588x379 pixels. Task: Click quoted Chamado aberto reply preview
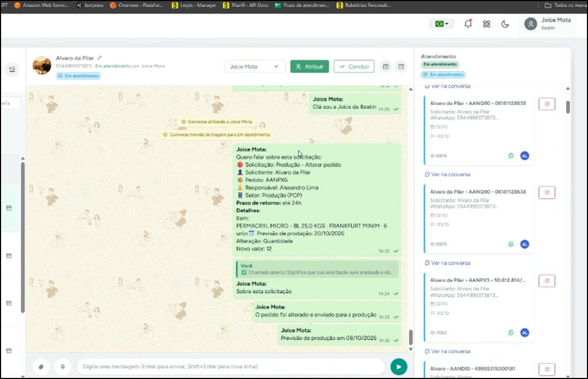(317, 269)
